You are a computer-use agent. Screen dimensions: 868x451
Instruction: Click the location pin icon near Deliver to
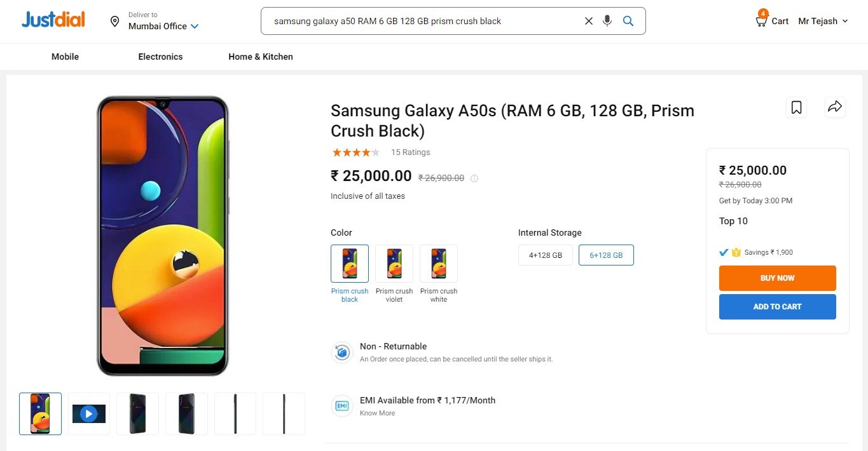tap(115, 20)
